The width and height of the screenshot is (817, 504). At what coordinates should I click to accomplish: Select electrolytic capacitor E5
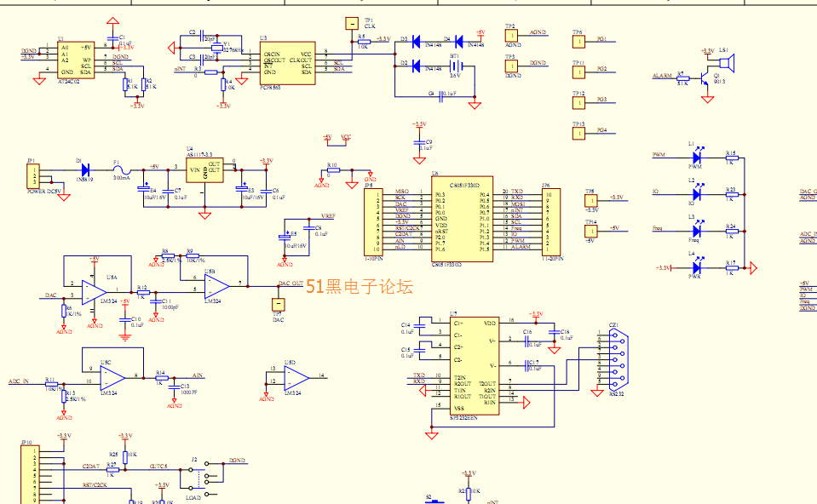285,238
